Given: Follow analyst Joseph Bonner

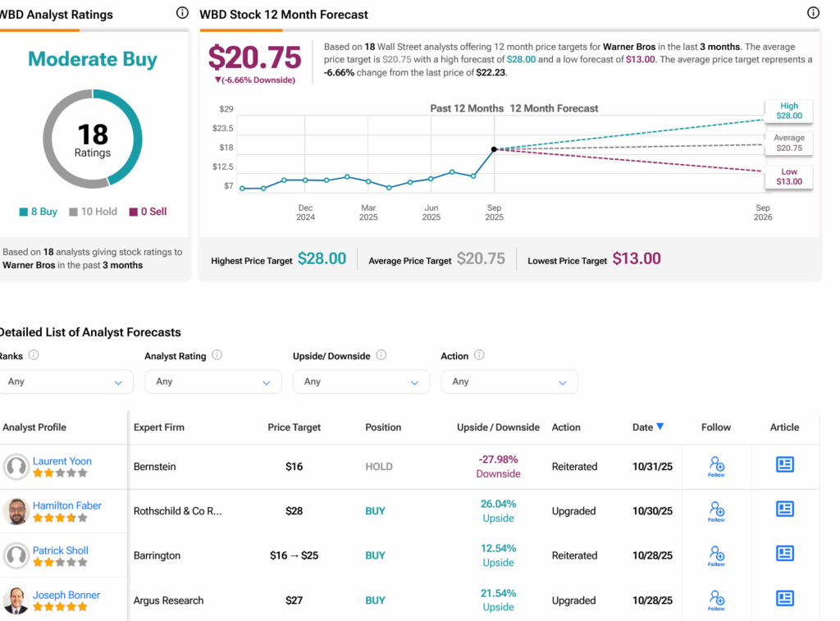Looking at the screenshot, I should [x=716, y=599].
